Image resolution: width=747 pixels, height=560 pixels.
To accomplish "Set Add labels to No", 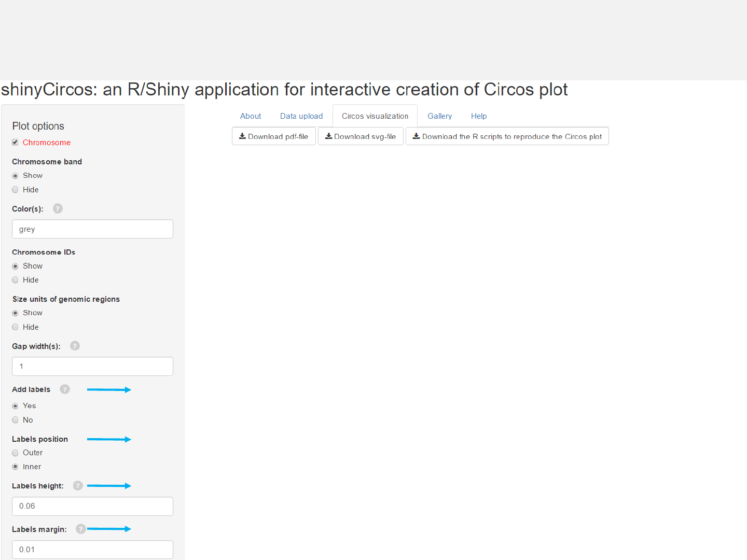I will [x=15, y=420].
